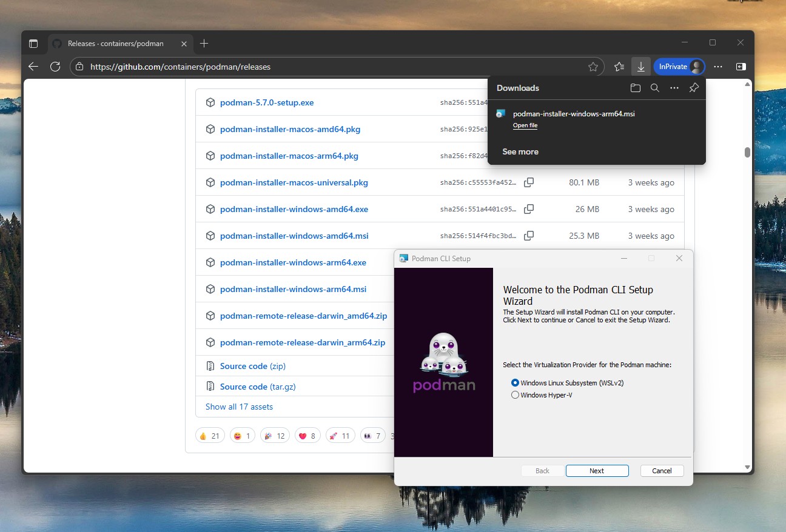Copy sha256 for podman-installer-windows-amd64.exe
The height and width of the screenshot is (532, 786).
(529, 209)
